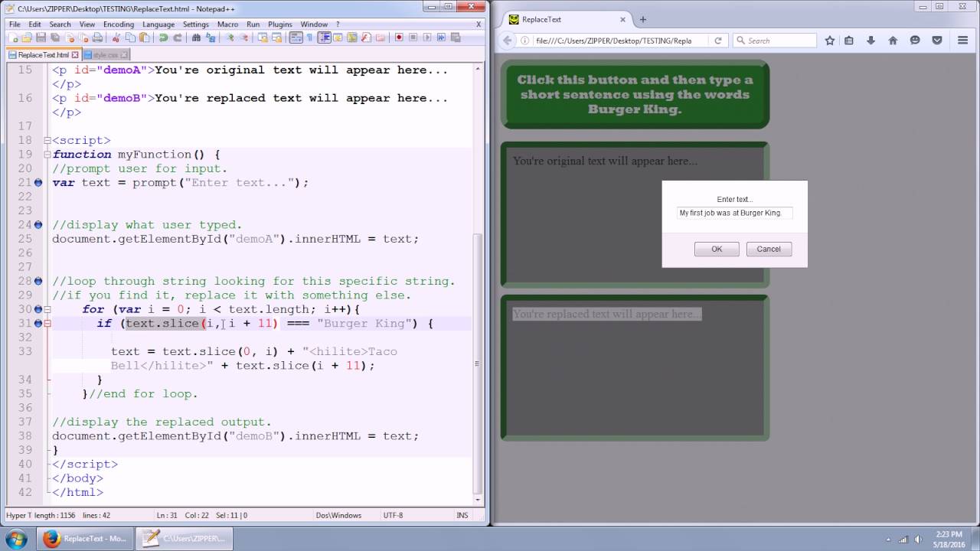Open the Function List icon in Notepad++

[x=366, y=37]
